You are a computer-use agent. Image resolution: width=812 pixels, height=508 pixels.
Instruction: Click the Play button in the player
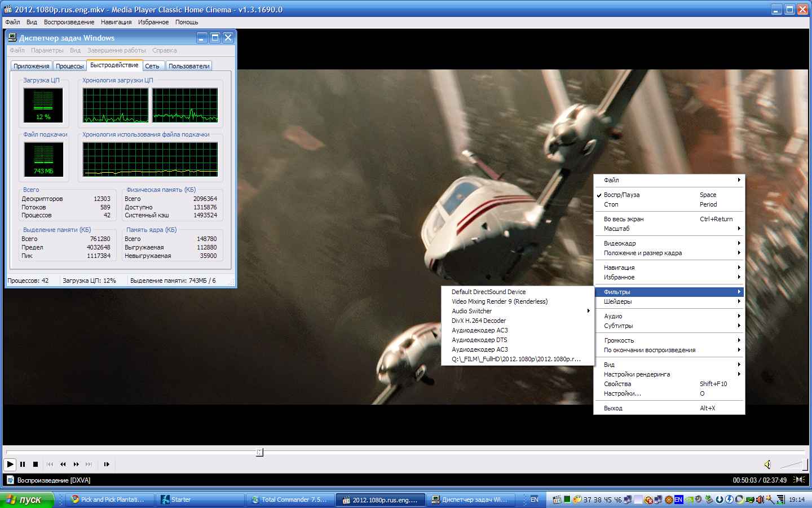tap(10, 465)
